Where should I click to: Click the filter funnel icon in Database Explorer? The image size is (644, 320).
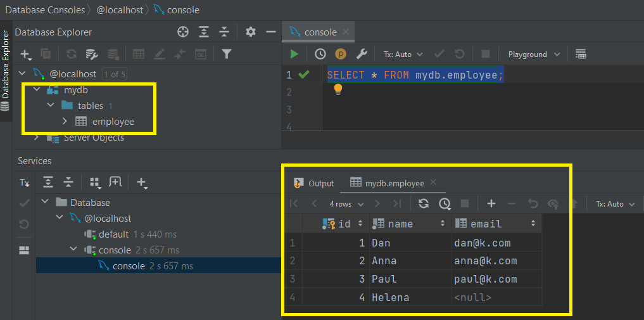(226, 54)
